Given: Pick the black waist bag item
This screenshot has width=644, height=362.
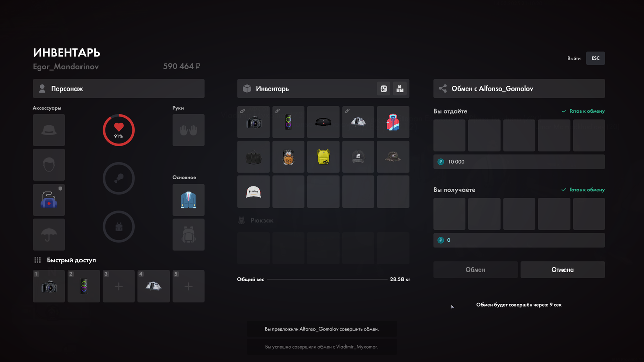Looking at the screenshot, I should click(324, 122).
